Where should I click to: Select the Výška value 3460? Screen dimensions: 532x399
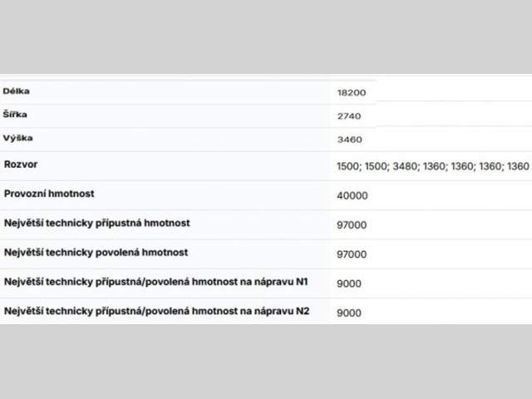pos(349,140)
